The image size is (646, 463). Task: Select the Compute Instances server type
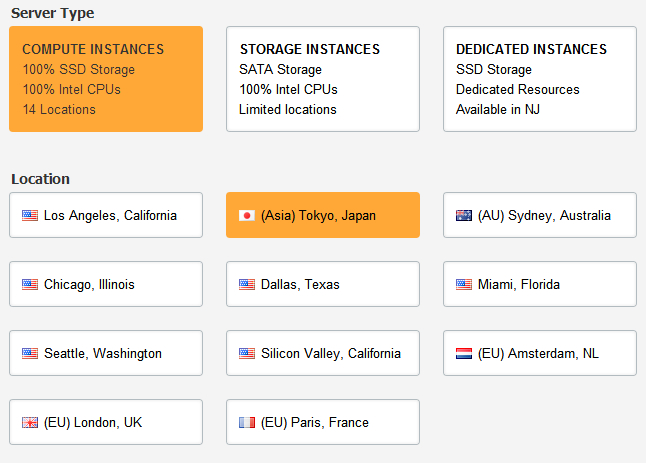coord(106,79)
